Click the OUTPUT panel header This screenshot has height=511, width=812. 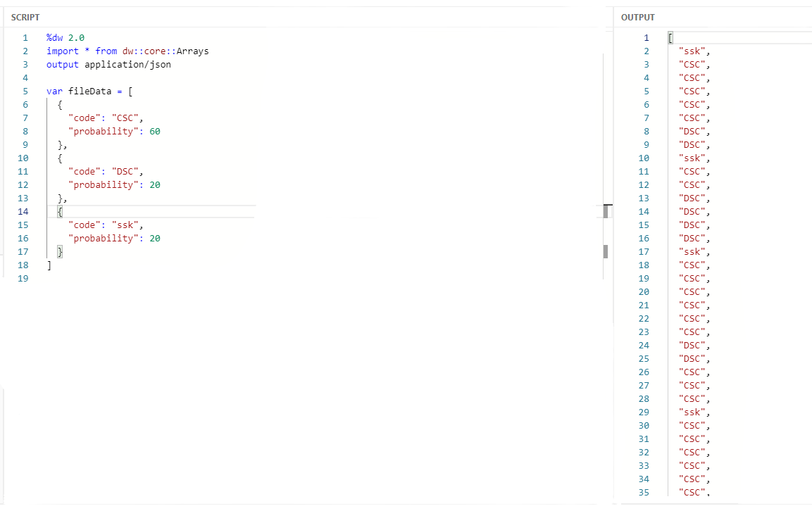tap(636, 17)
